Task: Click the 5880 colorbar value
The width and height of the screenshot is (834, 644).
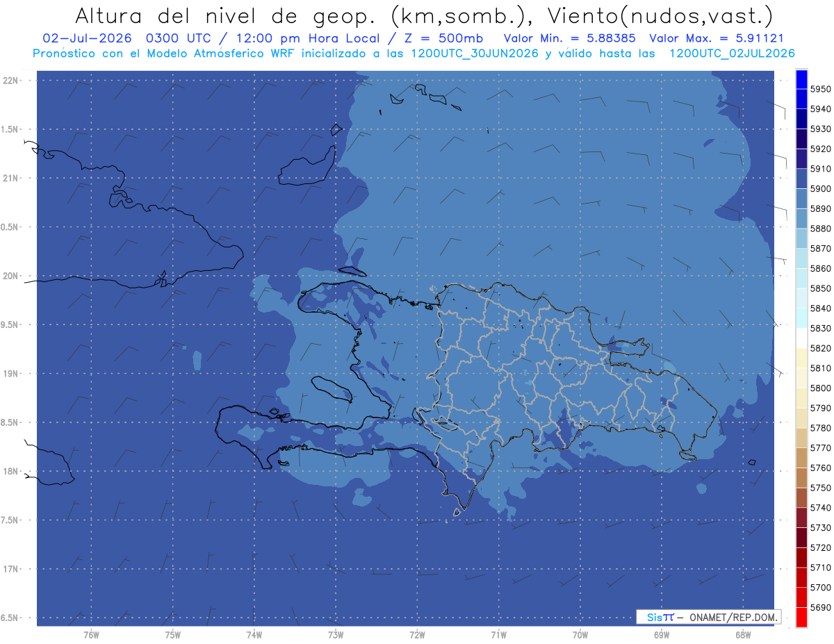Action: click(x=821, y=229)
